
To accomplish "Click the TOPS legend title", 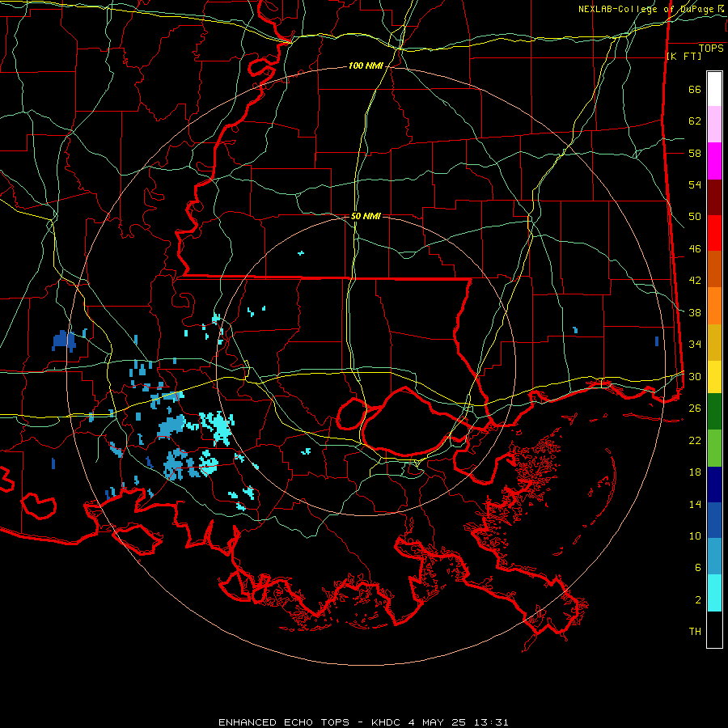I will [x=711, y=49].
